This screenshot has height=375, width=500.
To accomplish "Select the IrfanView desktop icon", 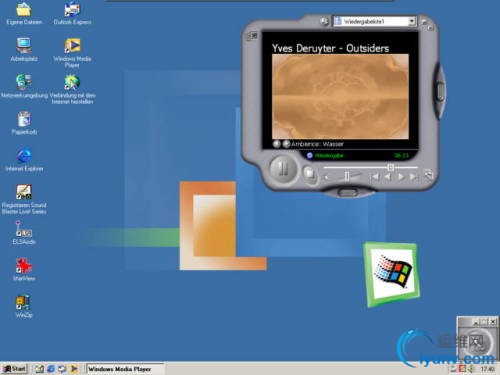I will click(x=24, y=270).
